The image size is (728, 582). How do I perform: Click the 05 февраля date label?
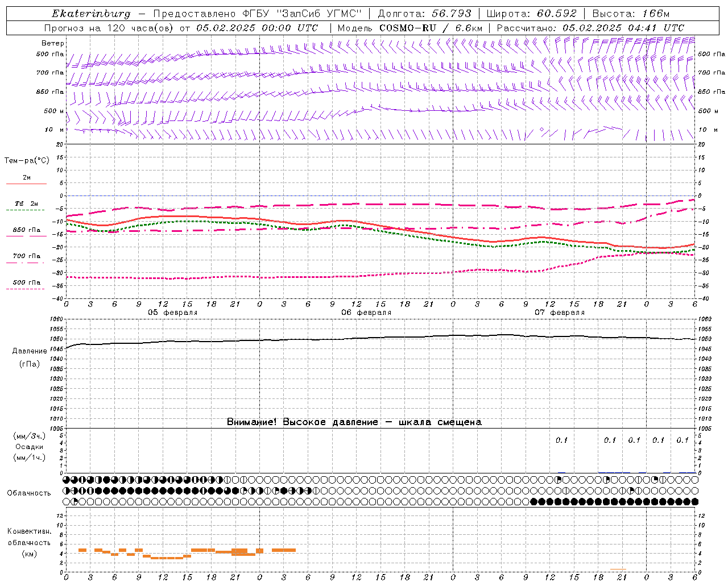[x=173, y=313]
